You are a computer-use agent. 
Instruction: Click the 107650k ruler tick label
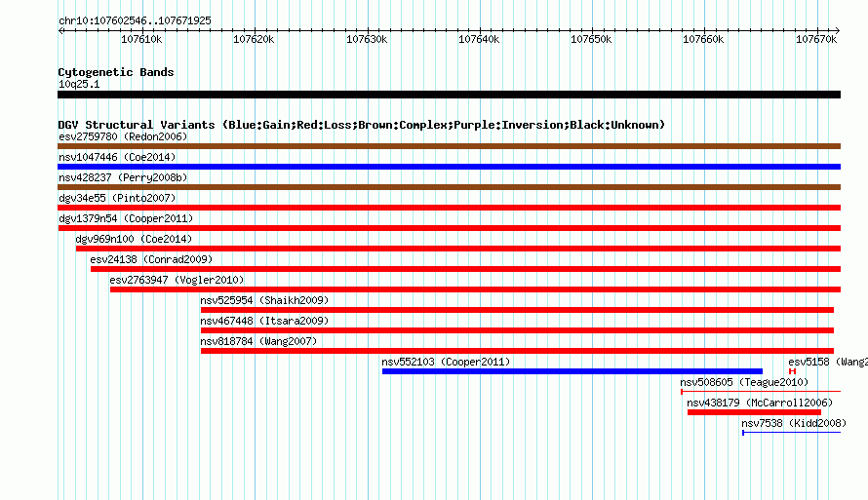coord(591,39)
